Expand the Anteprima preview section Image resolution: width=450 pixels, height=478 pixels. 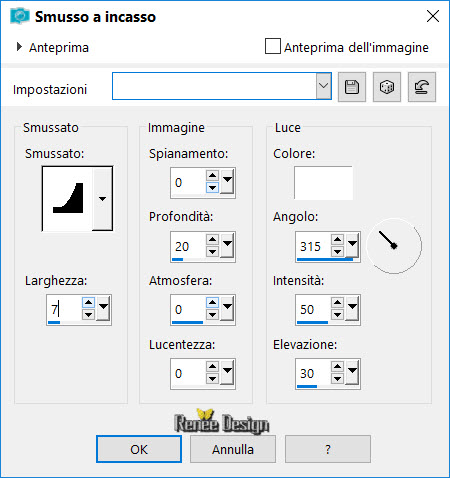click(19, 47)
